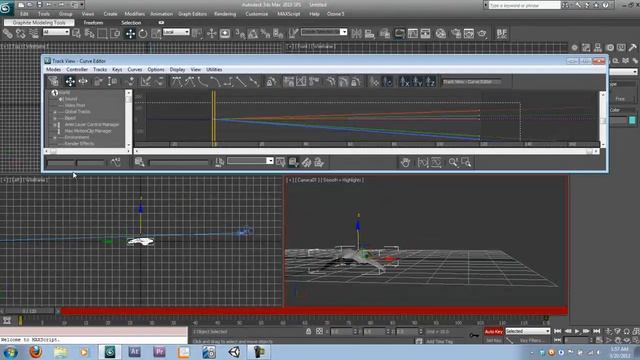Open the selection filter dropdown
640x360 pixels.
[x=56, y=32]
